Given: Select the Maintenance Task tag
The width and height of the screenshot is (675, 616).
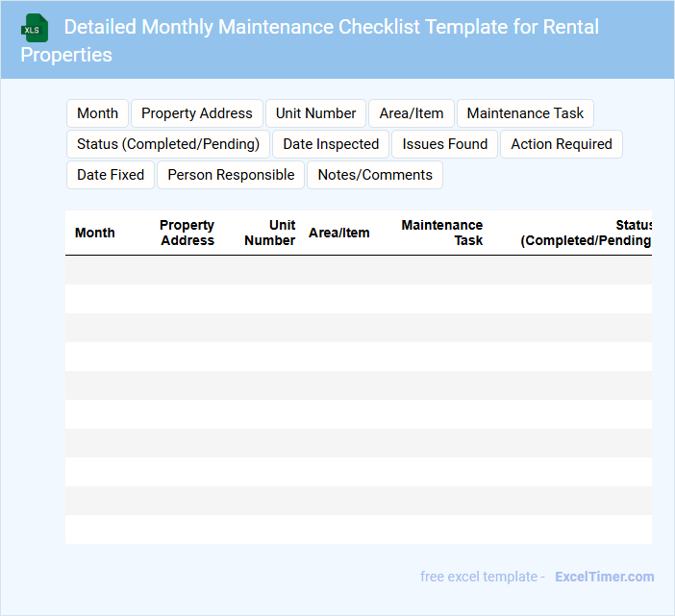Looking at the screenshot, I should [525, 113].
